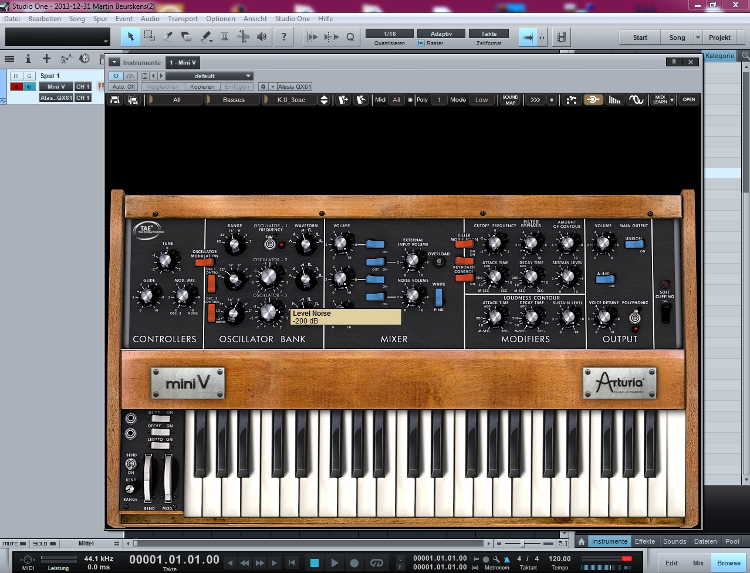750x573 pixels.
Task: Select the Arrow tool in the toolbar
Action: tap(131, 37)
